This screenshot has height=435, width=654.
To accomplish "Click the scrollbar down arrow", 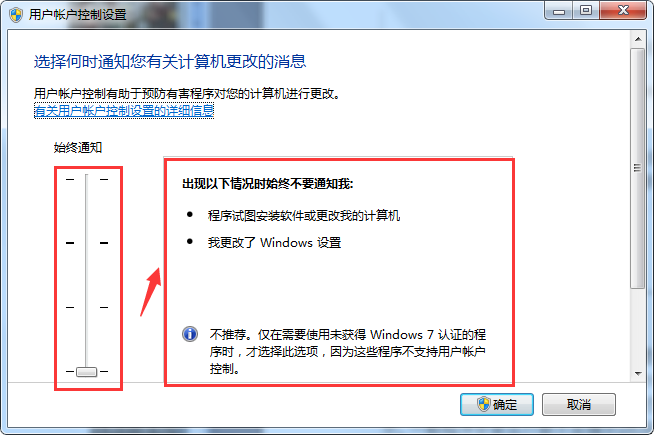I will click(x=638, y=373).
